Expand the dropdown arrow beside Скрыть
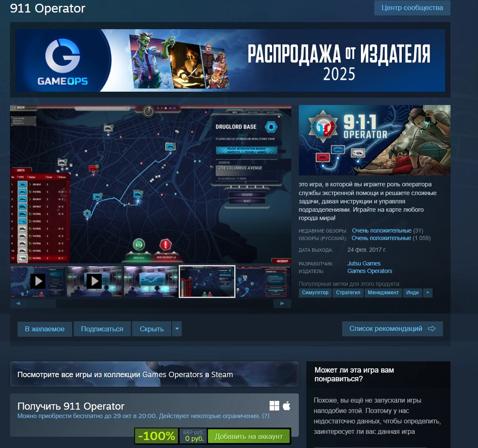Viewport: 478px width, 448px height. coord(177,329)
